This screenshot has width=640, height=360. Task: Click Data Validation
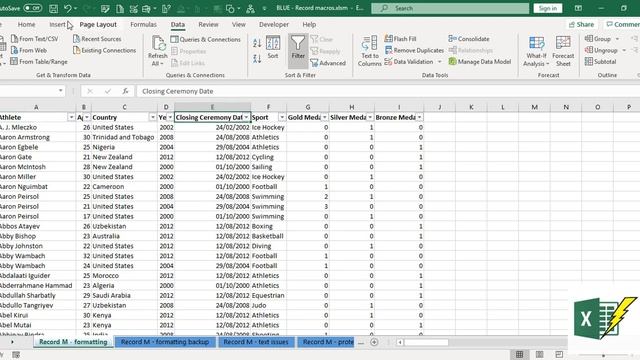[409, 62]
